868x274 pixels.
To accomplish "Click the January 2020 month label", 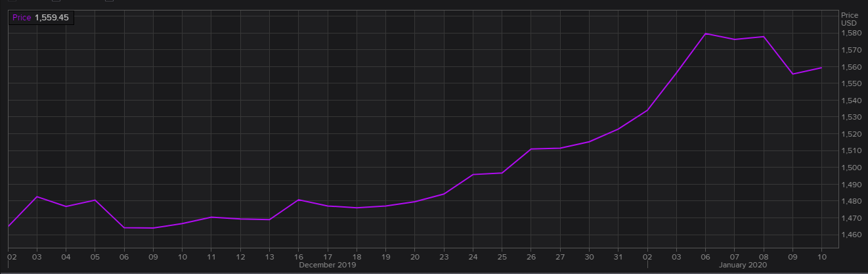I will tap(743, 265).
